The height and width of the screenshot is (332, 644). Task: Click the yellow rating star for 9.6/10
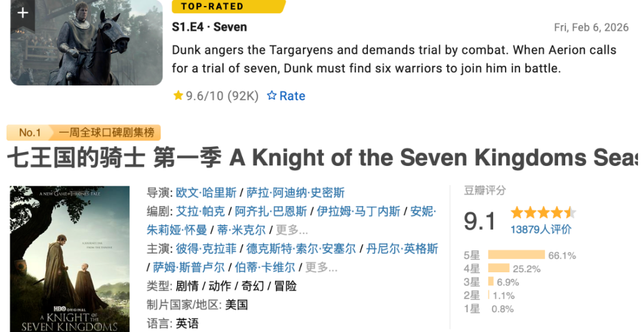pyautogui.click(x=178, y=96)
